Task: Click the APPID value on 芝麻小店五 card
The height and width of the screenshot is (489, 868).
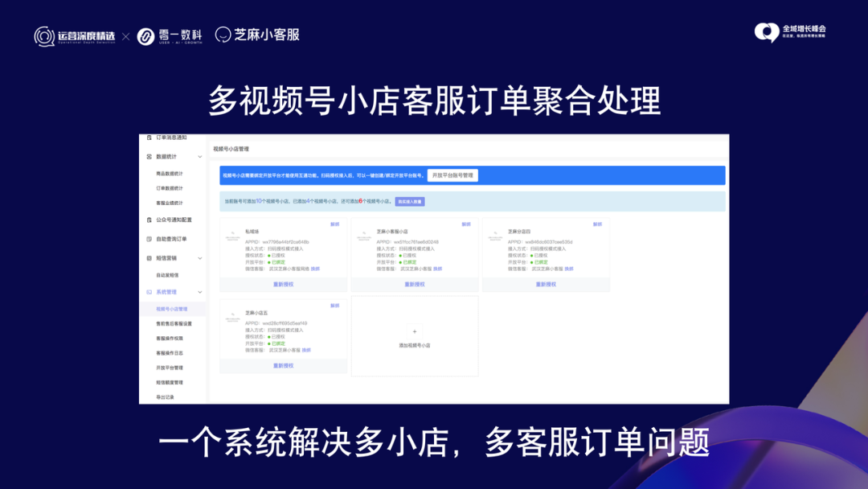Action: tap(285, 323)
